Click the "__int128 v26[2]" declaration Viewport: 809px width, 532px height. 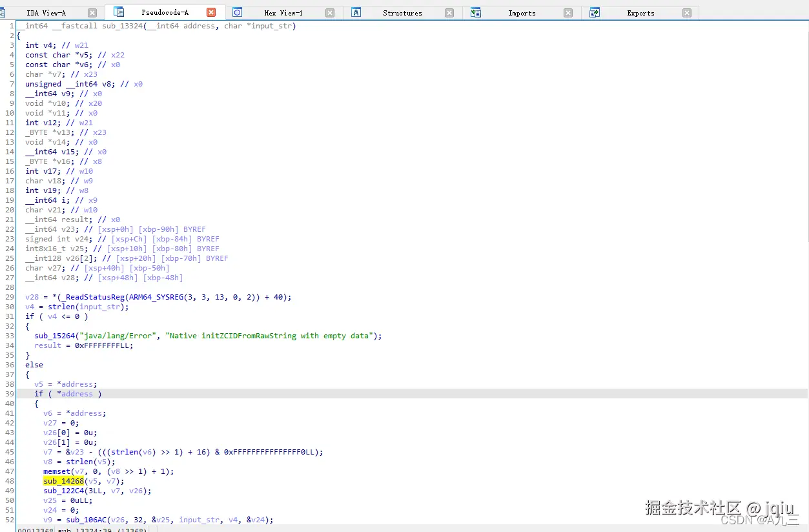(x=61, y=258)
